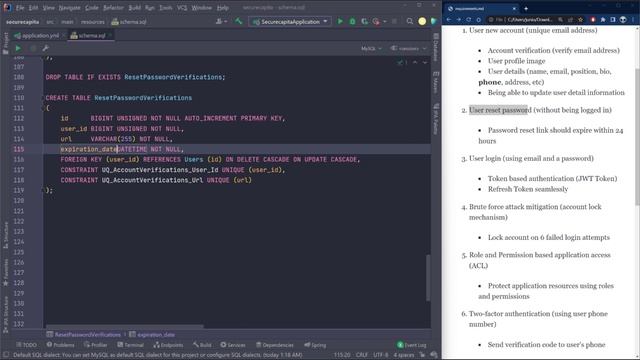Open the Endpoints tool window
640x360 pixels.
pyautogui.click(x=168, y=345)
